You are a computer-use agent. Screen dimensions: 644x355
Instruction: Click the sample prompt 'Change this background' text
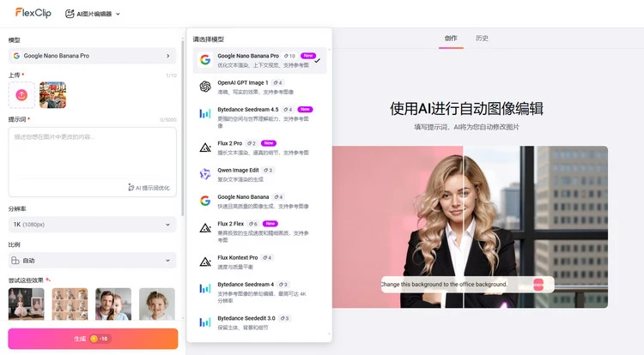click(x=444, y=285)
